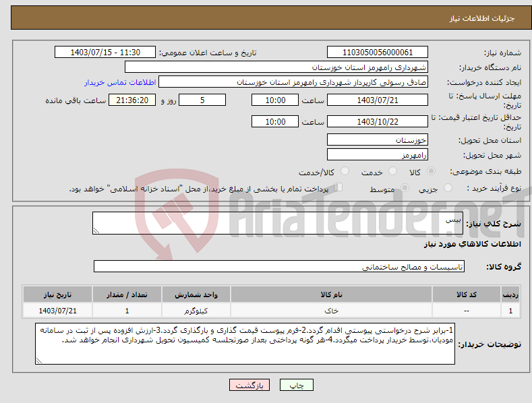Viewport: 532px width, 403px height.
Task: Select the کالا/خدمت radio button
Action: pos(345,171)
